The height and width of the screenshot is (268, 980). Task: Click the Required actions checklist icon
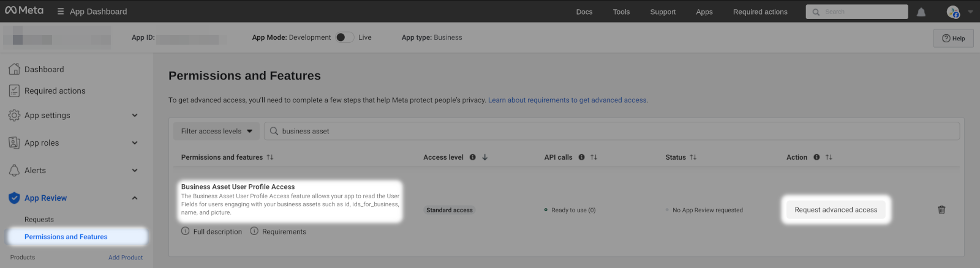[x=14, y=91]
